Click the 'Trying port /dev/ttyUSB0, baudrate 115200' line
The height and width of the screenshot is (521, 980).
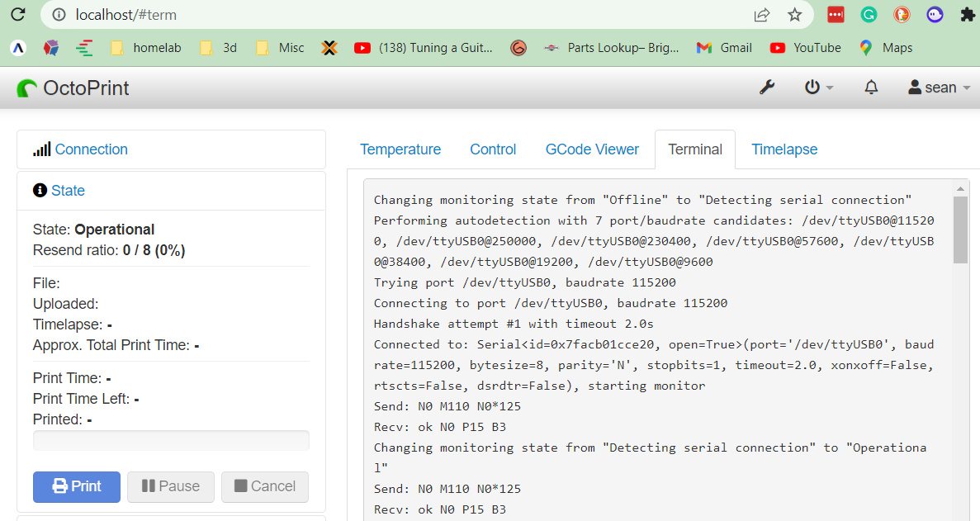[525, 282]
